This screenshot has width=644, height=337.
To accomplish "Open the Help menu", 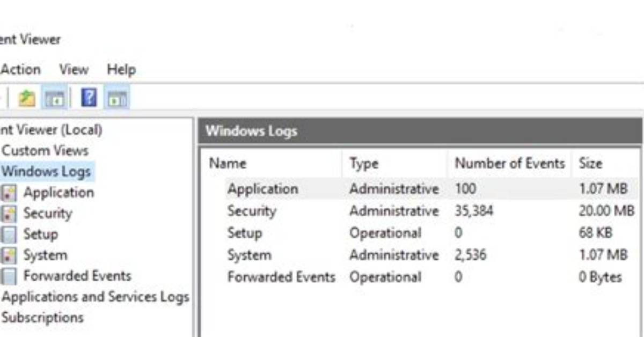I will coord(121,70).
